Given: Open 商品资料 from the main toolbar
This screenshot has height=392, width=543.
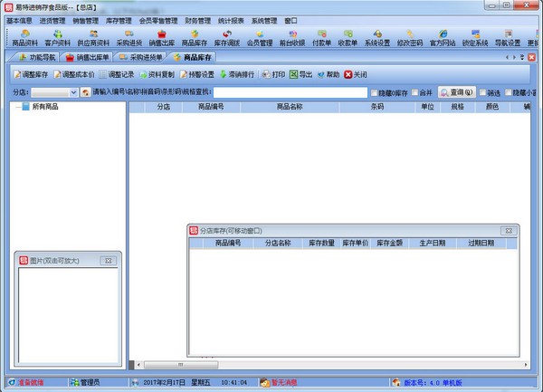Looking at the screenshot, I should (x=24, y=37).
